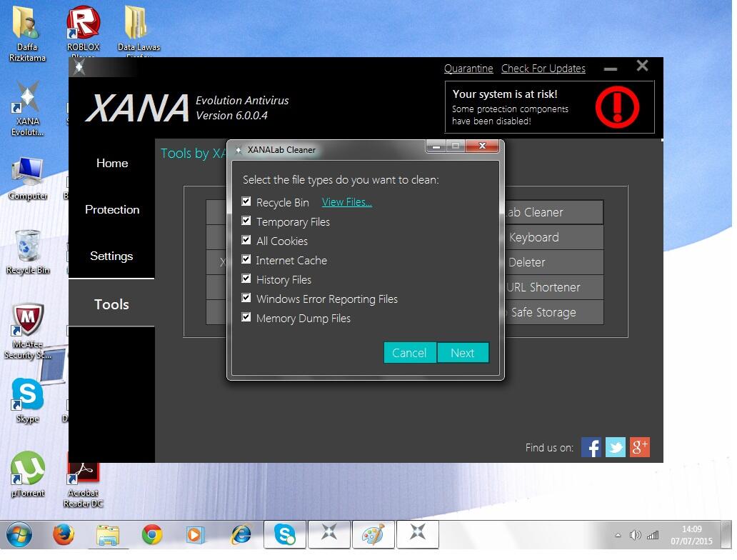Click the network signal tray icon
The width and height of the screenshot is (737, 560).
[x=653, y=535]
